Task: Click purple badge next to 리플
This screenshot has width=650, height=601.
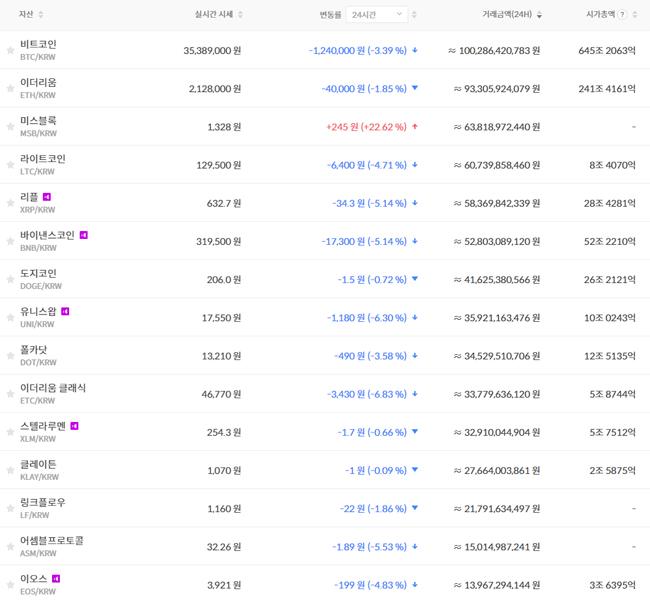Action: pyautogui.click(x=47, y=197)
